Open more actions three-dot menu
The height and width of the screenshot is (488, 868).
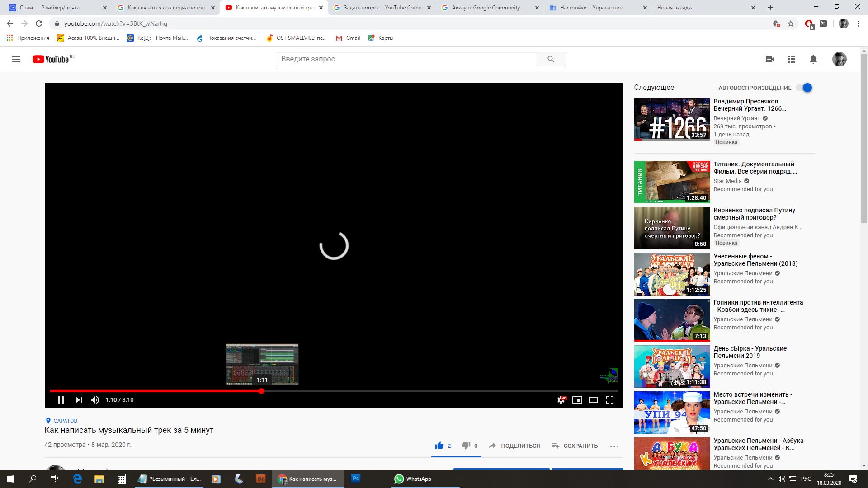(x=614, y=446)
